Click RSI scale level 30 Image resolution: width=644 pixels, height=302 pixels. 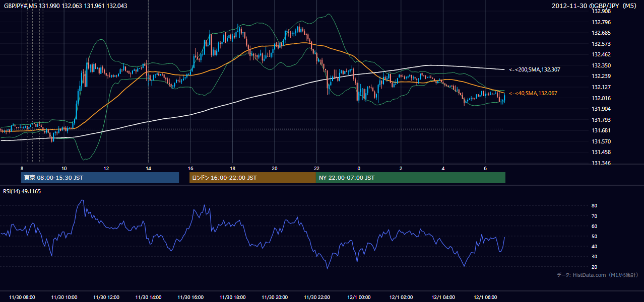(x=595, y=256)
